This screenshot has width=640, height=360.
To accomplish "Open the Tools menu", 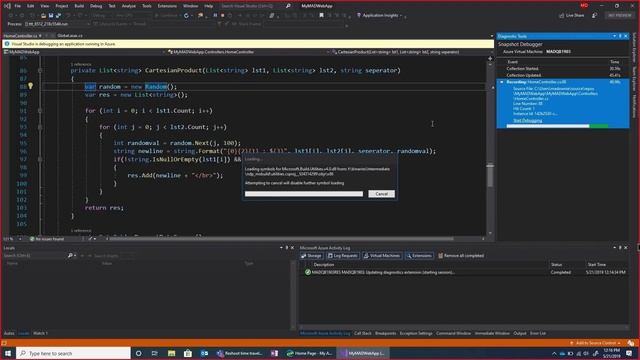I will pyautogui.click(x=147, y=6).
